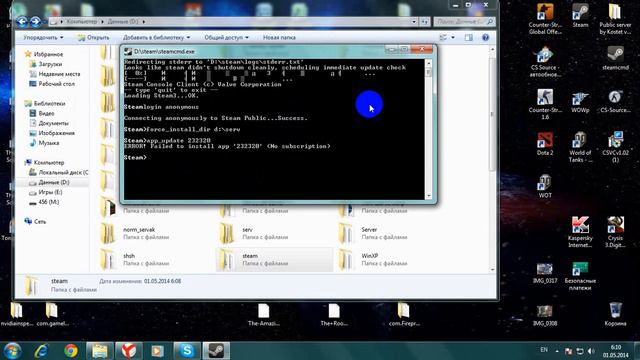
Task: Open the WOWp desktop shortcut
Action: click(580, 101)
